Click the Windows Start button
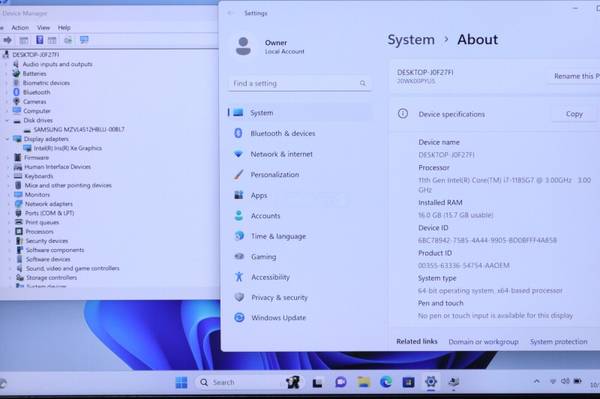The image size is (600, 399). (x=181, y=382)
